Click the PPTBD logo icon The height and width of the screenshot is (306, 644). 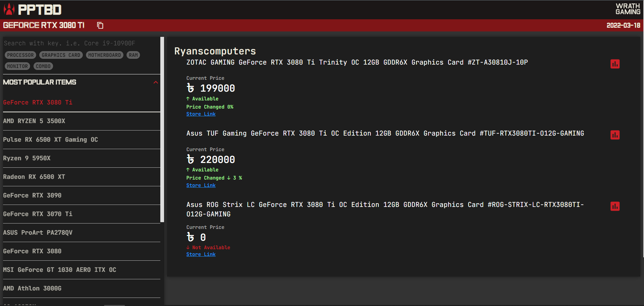click(x=9, y=9)
